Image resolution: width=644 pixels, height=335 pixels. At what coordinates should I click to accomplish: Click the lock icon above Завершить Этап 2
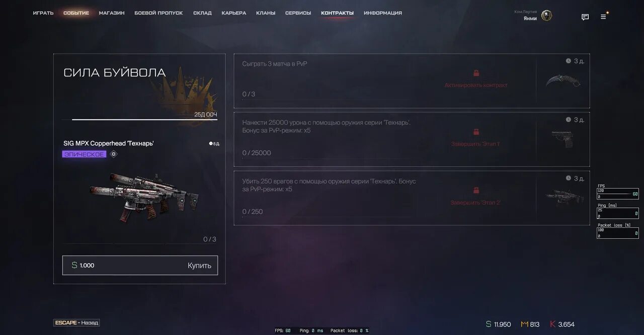pyautogui.click(x=476, y=191)
